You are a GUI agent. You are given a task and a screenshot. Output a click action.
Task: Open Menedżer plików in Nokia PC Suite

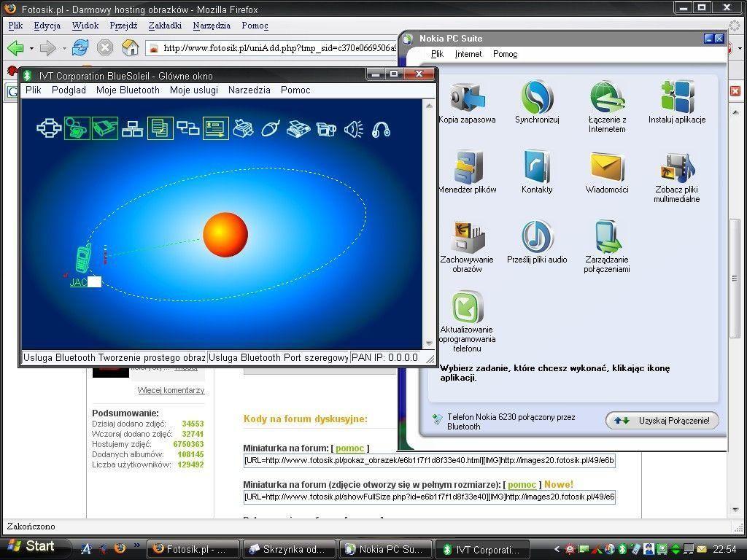(x=467, y=172)
